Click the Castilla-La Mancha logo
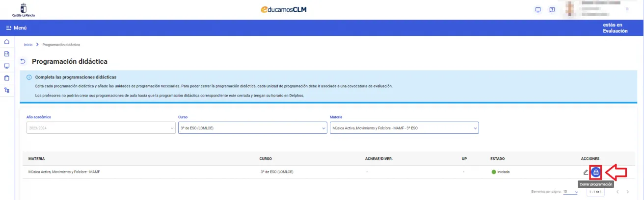644x200 pixels. tap(24, 10)
